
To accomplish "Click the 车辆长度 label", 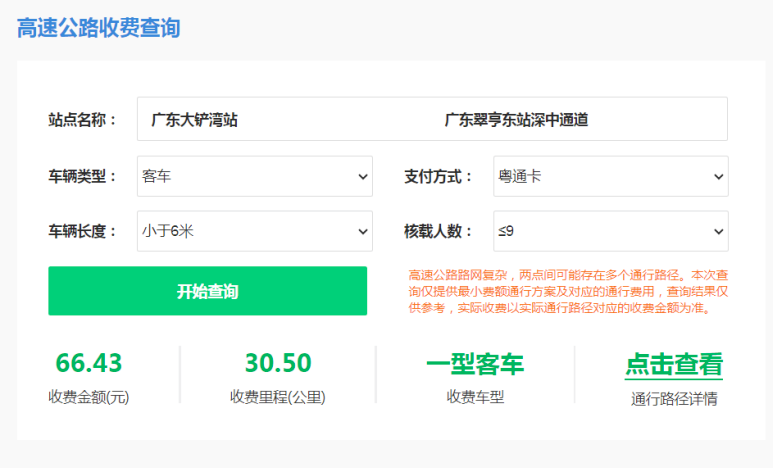I will pyautogui.click(x=82, y=231).
